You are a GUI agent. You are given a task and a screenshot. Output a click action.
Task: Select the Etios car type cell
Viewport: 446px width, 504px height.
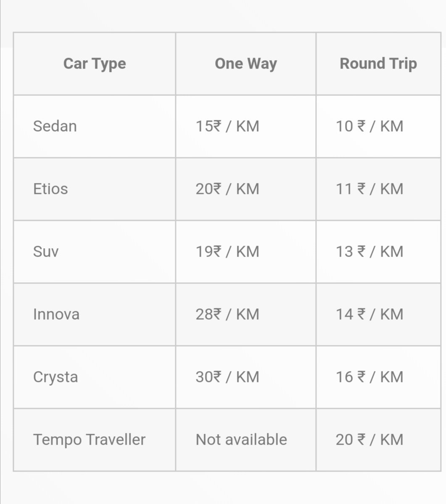point(95,189)
